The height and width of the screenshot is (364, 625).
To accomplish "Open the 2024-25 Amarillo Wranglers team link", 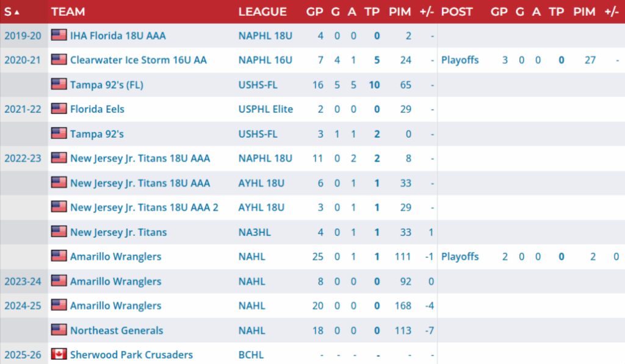I will [x=115, y=305].
